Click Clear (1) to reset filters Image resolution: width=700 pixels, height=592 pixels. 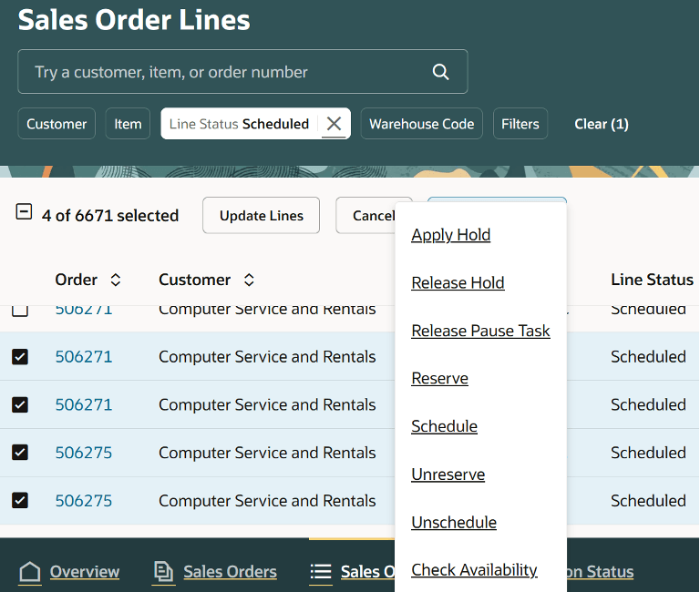602,124
